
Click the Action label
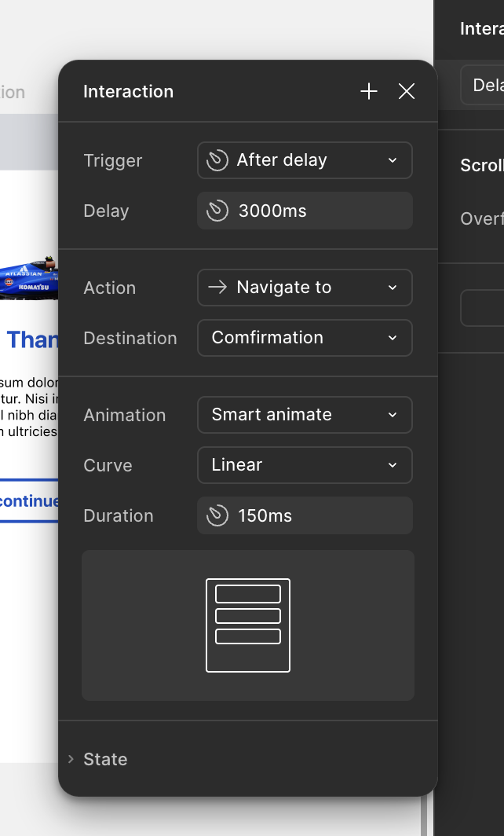click(x=109, y=288)
